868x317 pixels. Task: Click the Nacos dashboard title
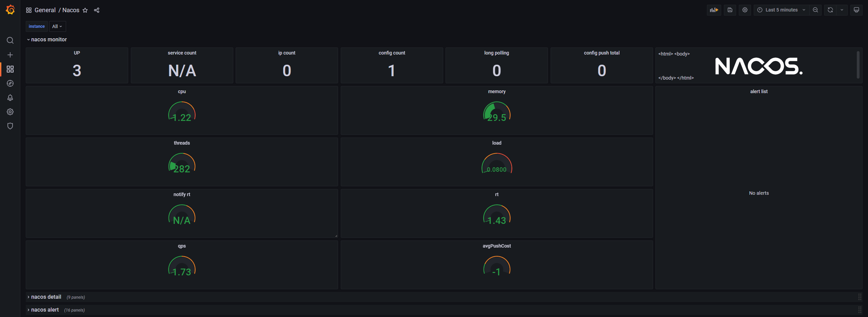[x=71, y=10]
